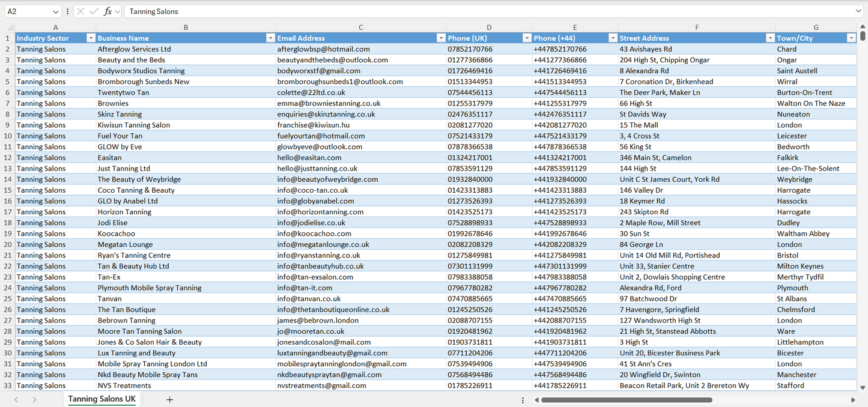Select the info@megatanlounge.co.uk email cell
This screenshot has height=407, width=868.
[361, 244]
